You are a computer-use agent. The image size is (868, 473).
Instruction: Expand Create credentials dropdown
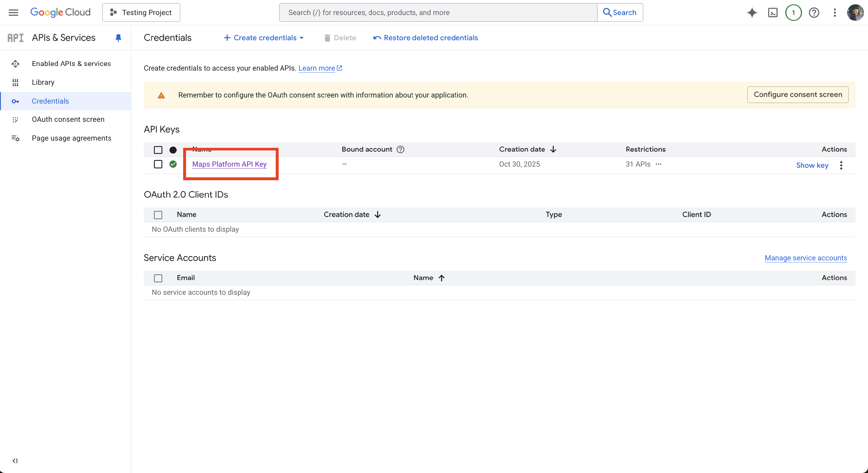pyautogui.click(x=264, y=38)
